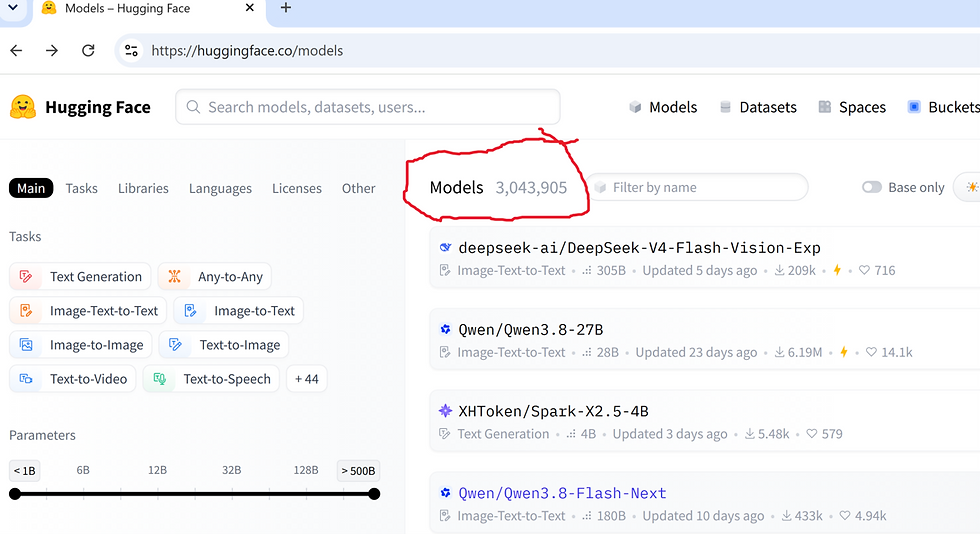
Task: Open the Qwen/Qwen3.8-Flash-Next model
Action: [562, 493]
